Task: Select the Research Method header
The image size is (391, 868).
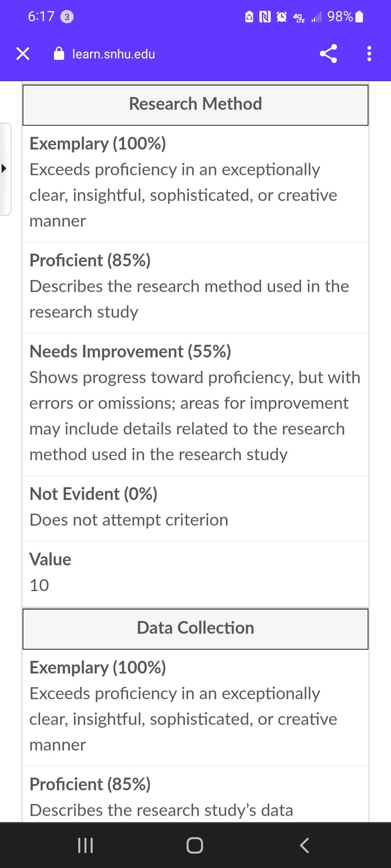Action: point(195,104)
